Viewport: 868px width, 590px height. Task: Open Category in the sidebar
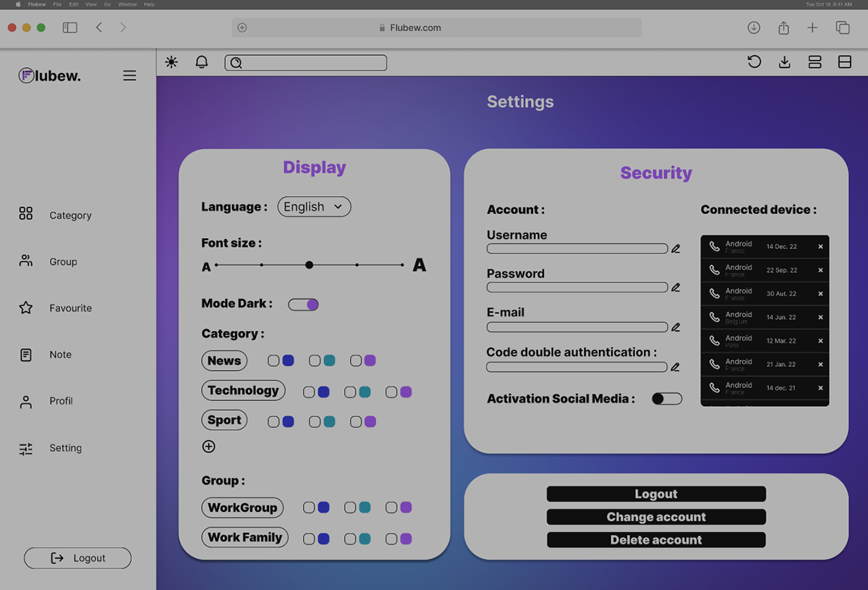pos(55,215)
